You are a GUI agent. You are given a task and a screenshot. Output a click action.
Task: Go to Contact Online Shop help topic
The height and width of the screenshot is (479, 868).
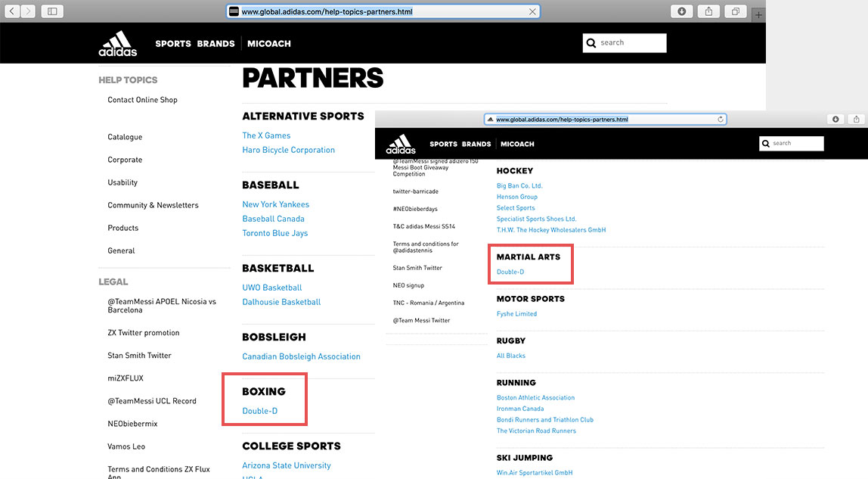coord(142,100)
